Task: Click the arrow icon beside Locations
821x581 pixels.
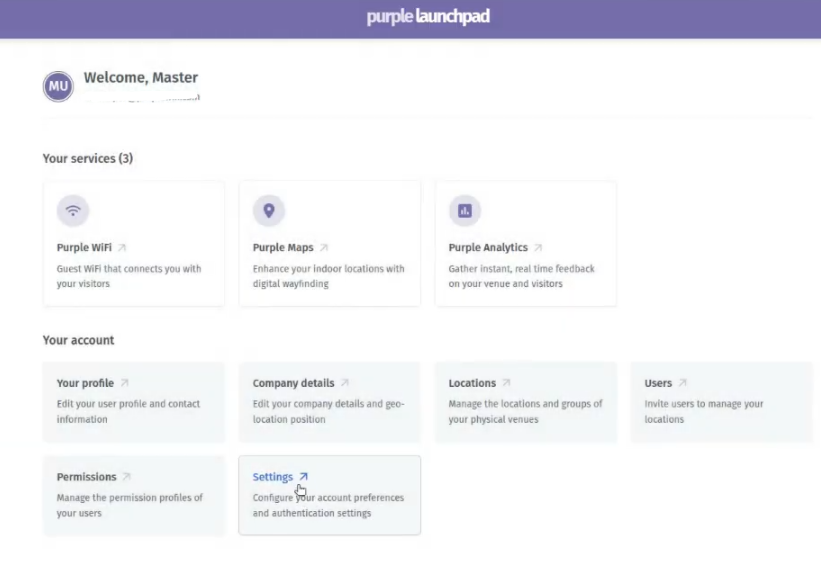Action: [x=506, y=383]
